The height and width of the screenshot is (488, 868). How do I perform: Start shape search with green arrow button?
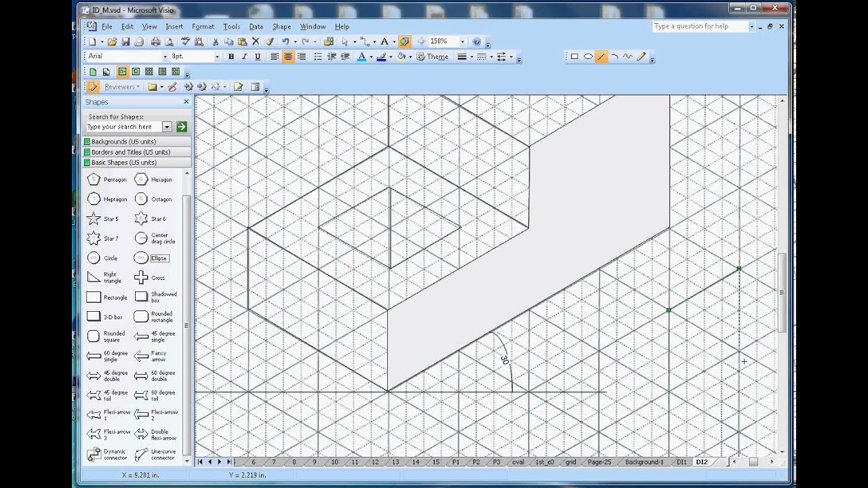coord(182,127)
